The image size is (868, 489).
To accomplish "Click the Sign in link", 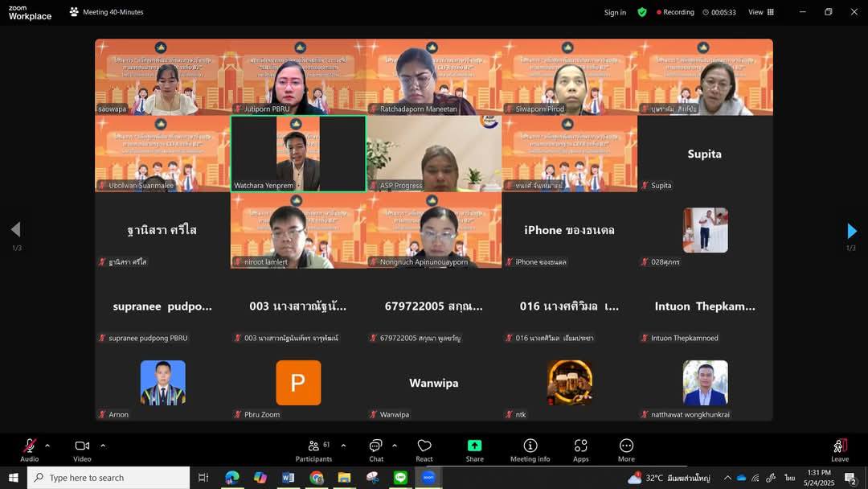I will point(615,12).
